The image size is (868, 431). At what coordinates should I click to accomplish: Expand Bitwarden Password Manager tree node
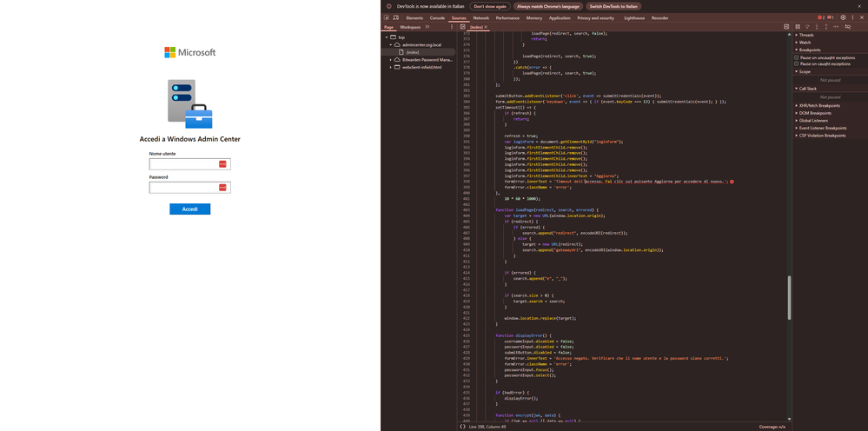pos(390,59)
